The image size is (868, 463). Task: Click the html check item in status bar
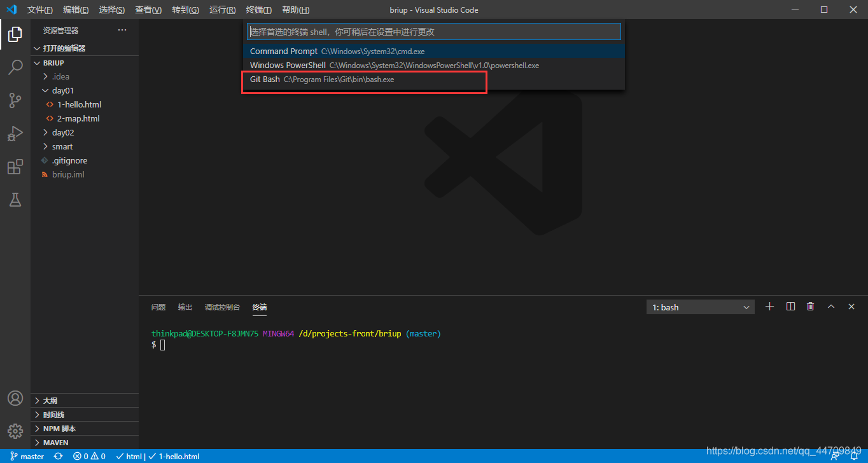click(129, 457)
